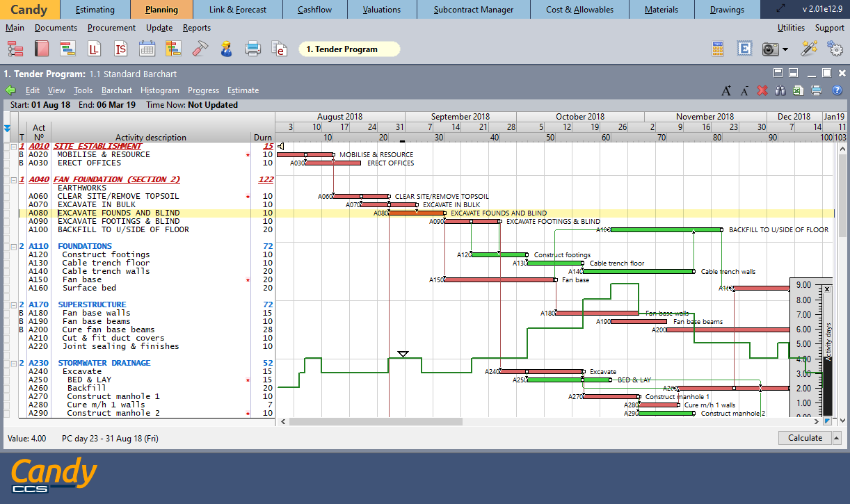Switch to the Cashflow tab
This screenshot has width=850, height=504.
click(x=314, y=10)
